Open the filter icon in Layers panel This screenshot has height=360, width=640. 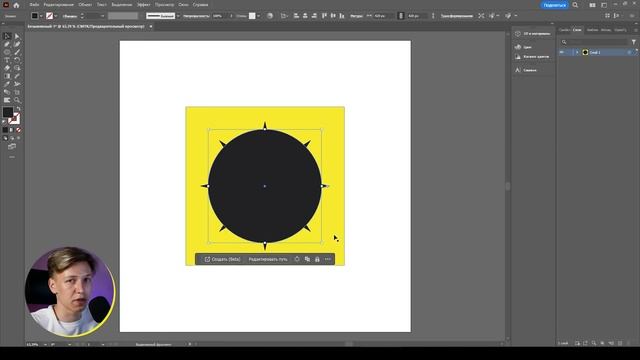coord(633,42)
